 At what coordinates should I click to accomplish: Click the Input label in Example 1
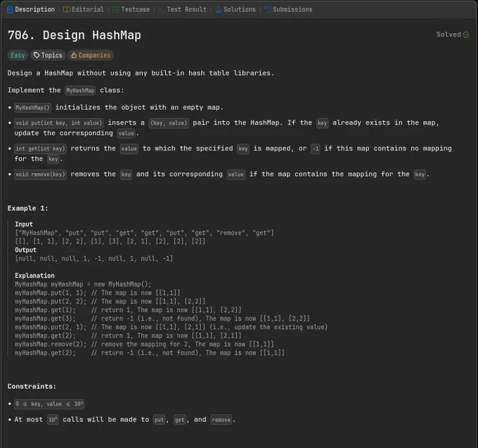[24, 224]
